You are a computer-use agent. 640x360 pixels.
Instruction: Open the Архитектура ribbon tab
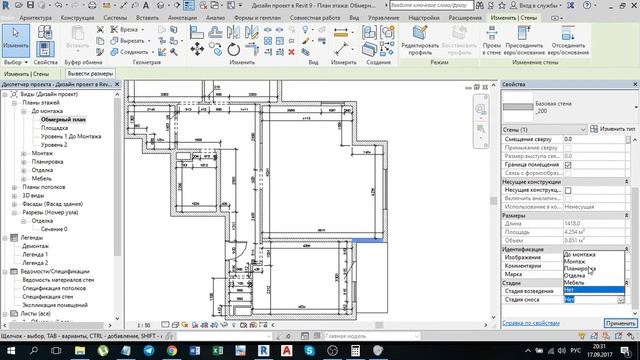point(35,18)
